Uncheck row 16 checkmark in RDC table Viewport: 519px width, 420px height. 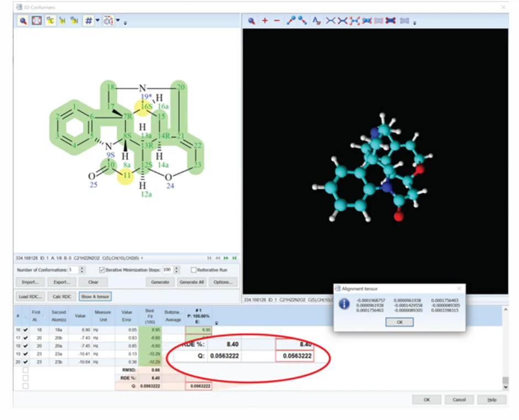tap(25, 330)
